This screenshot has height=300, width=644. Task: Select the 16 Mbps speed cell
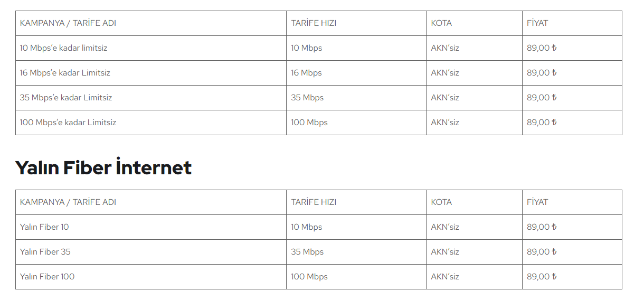[x=306, y=73]
